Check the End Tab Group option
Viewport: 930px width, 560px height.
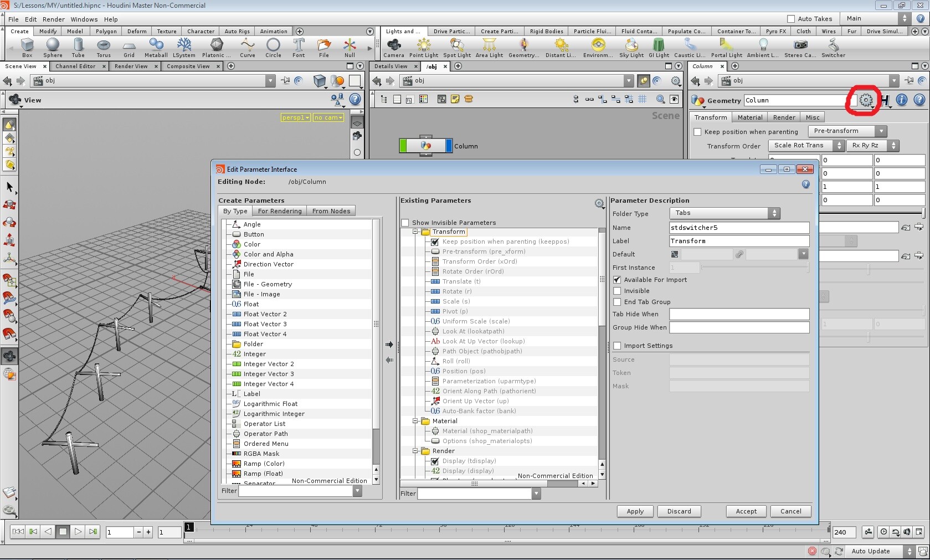point(617,302)
